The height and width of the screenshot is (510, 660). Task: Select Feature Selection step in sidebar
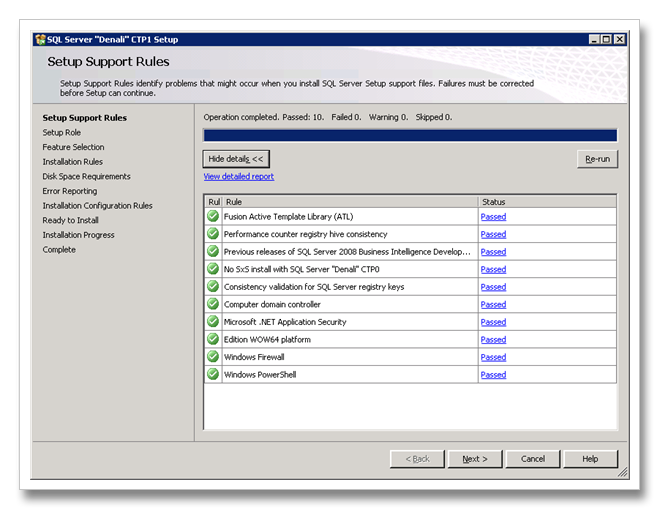(73, 147)
